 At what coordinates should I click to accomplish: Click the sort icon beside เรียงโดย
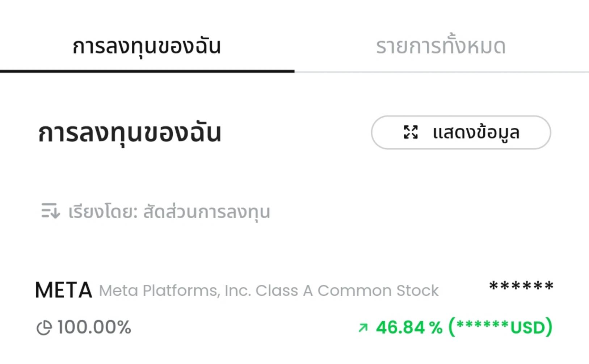pos(50,211)
